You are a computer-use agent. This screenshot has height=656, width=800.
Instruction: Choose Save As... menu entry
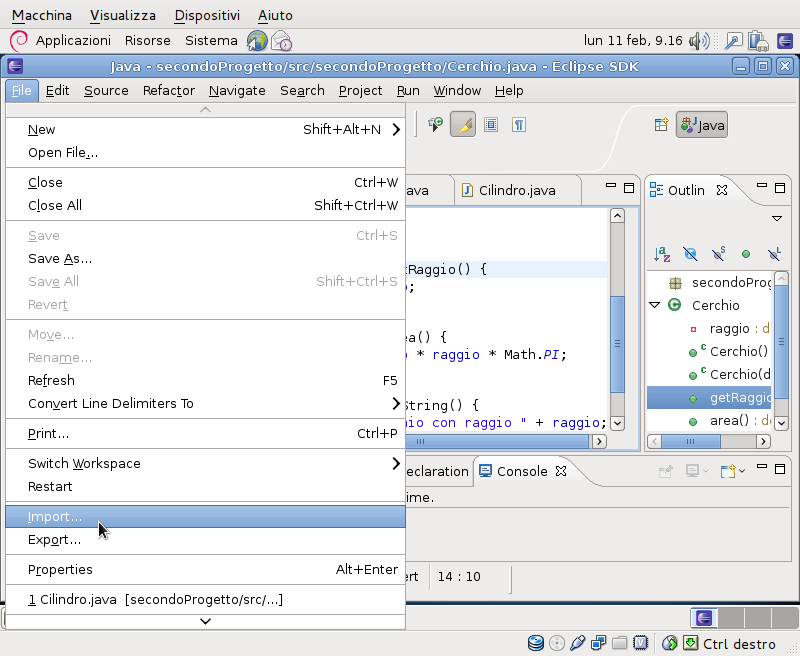(205, 259)
